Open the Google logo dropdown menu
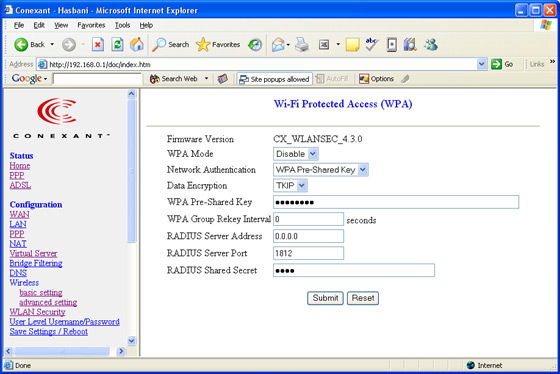 point(46,79)
